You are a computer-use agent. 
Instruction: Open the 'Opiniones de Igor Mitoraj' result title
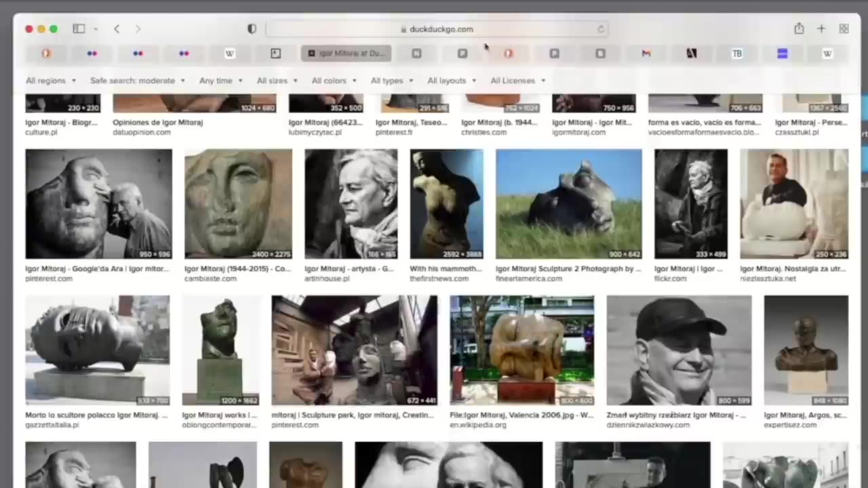[158, 123]
